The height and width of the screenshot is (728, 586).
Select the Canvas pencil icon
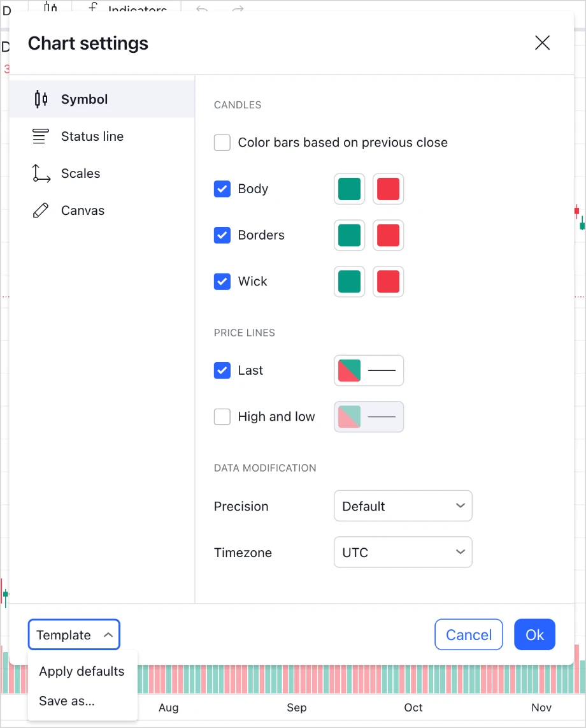tap(40, 210)
